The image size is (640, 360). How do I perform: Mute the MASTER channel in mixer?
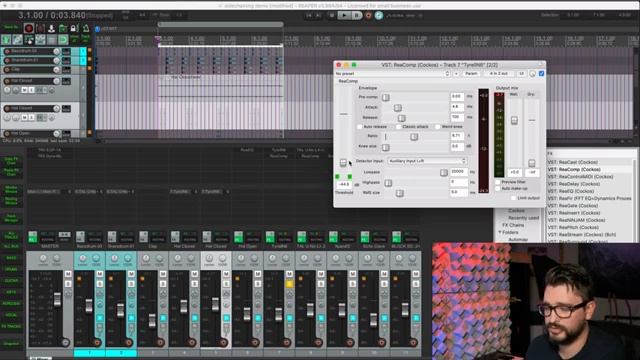pyautogui.click(x=68, y=274)
